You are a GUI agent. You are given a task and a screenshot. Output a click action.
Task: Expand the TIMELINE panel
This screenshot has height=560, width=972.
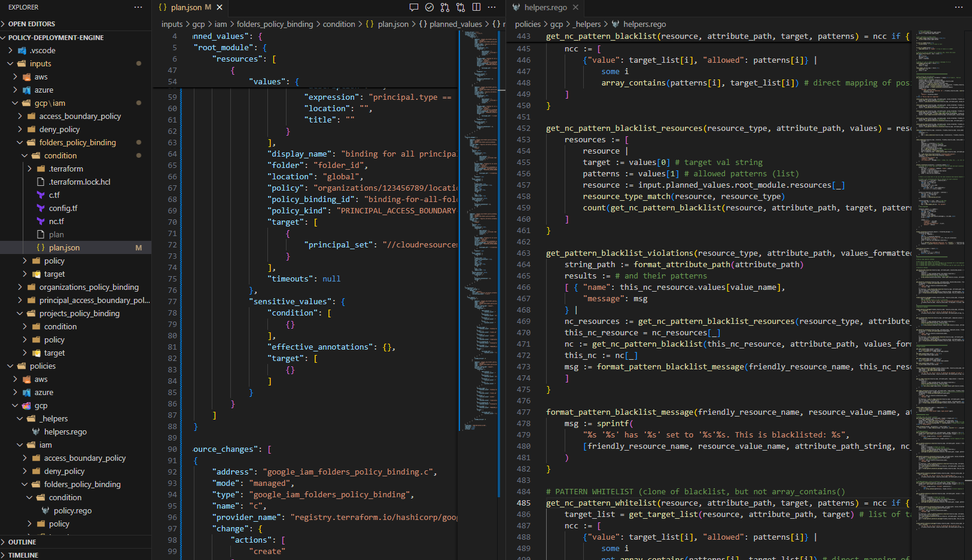click(x=23, y=555)
